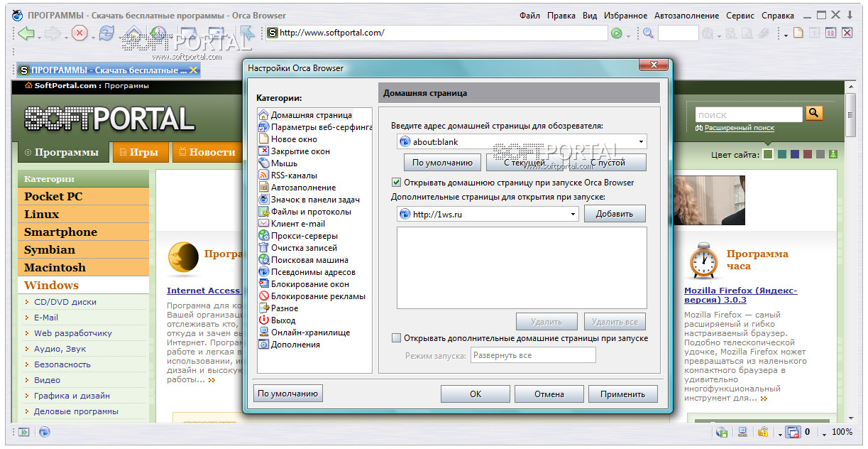This screenshot has height=449, width=868.
Task: Select the Прокси-серверы category
Action: point(298,236)
